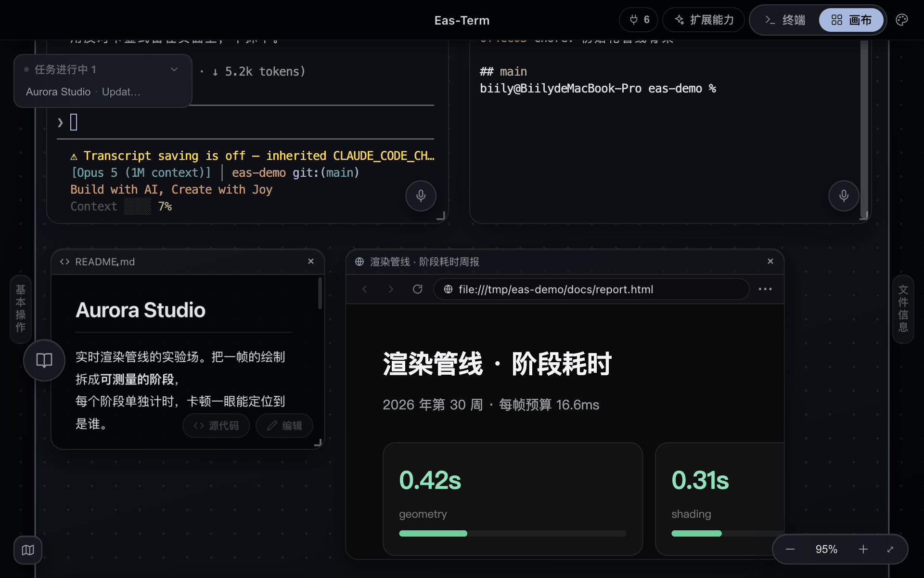Screen dimensions: 924x578
Task: Click the Aurora Studio heading in README
Action: click(141, 310)
